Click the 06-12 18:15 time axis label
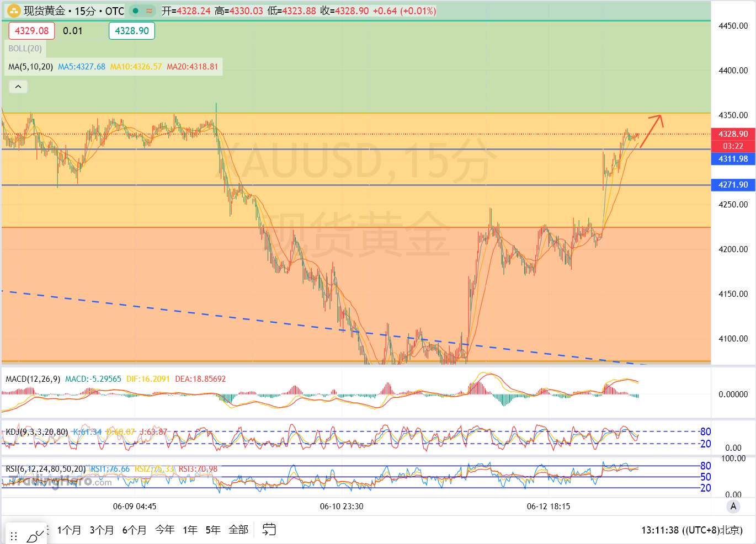This screenshot has height=544, width=756. [x=549, y=506]
